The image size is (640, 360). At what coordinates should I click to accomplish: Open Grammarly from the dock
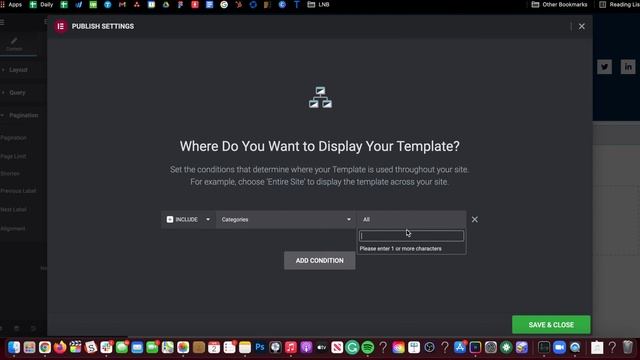pos(352,347)
